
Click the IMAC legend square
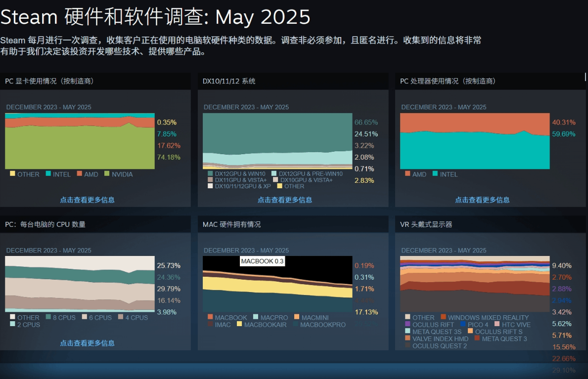tap(210, 324)
